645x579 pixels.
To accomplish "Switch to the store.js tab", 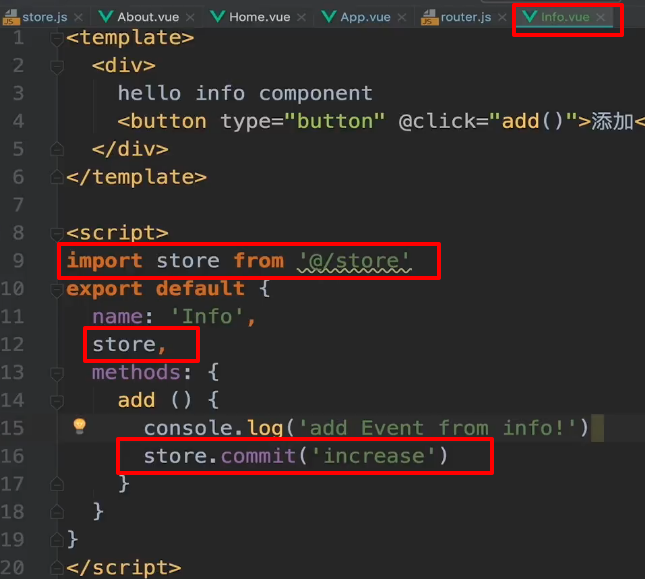I will pos(44,17).
